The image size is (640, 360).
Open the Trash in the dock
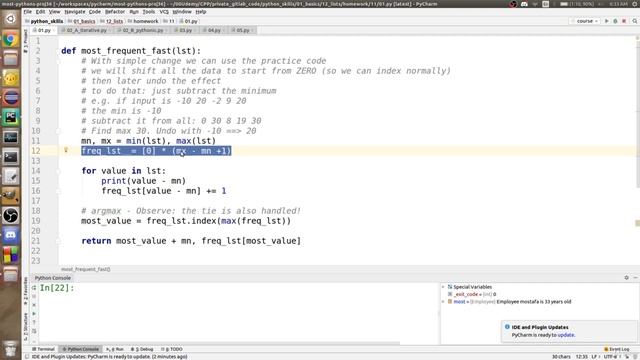(11, 350)
